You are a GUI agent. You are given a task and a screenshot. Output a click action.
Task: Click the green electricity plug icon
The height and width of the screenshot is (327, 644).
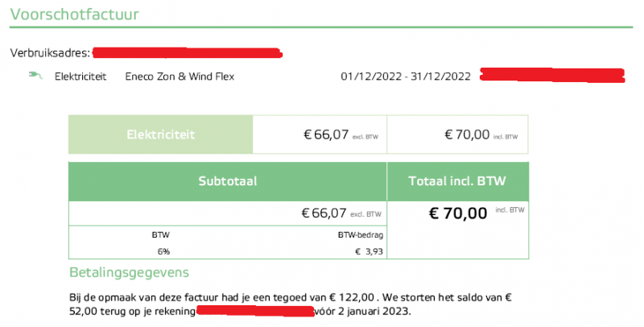(34, 77)
